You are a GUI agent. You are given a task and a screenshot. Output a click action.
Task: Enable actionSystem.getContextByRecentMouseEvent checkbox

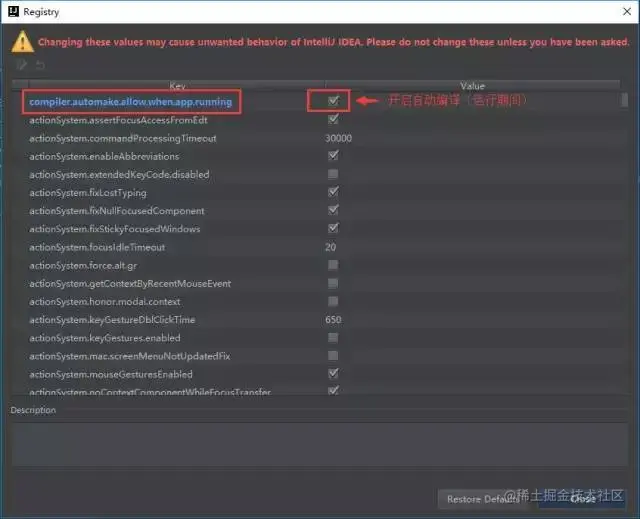[333, 283]
